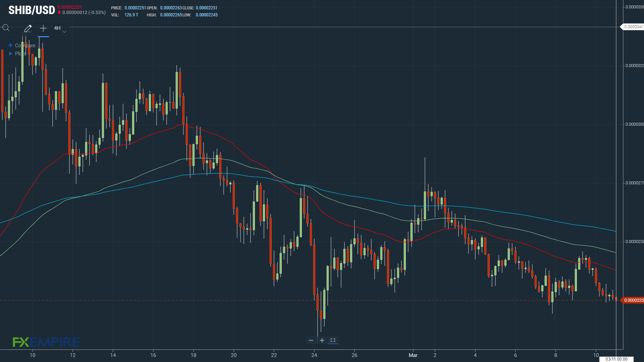Click the OPEN value 0.00002263
Viewport: 644px width, 362px height.
click(x=171, y=8)
